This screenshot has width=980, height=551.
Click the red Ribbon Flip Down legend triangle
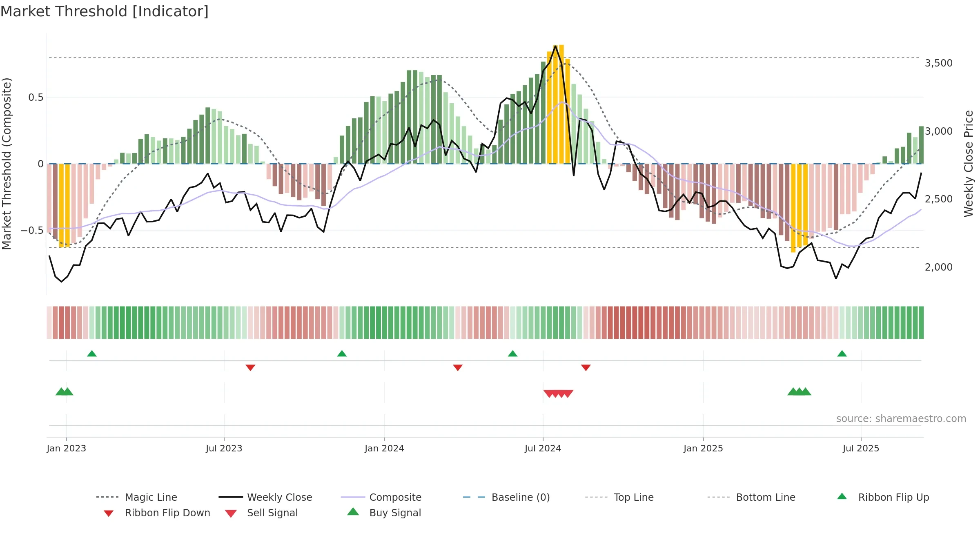109,513
